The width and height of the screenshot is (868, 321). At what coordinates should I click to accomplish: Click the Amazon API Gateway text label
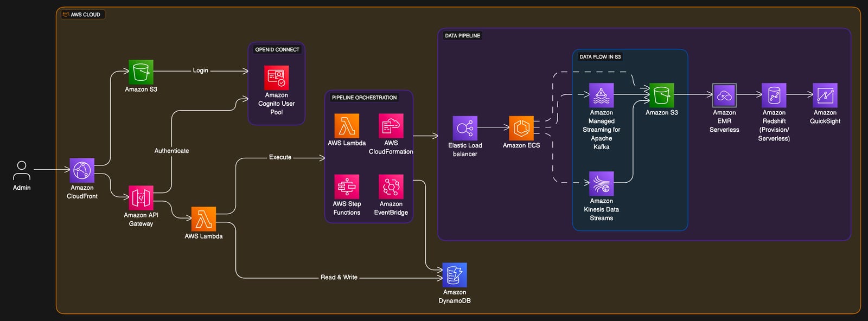coord(141,220)
